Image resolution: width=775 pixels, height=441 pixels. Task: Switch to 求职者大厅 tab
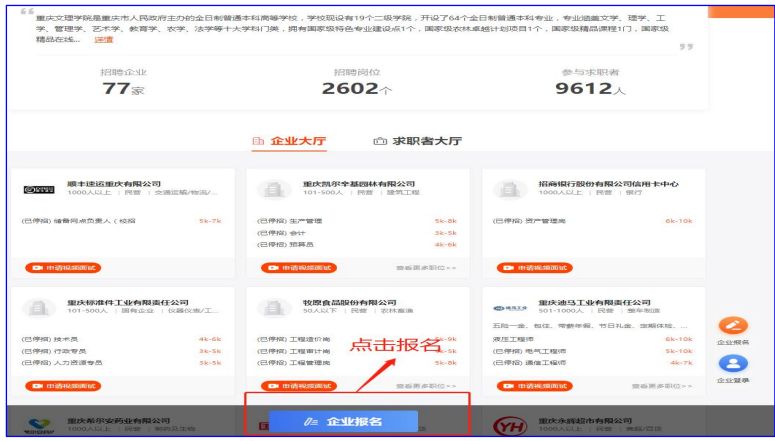(x=417, y=141)
